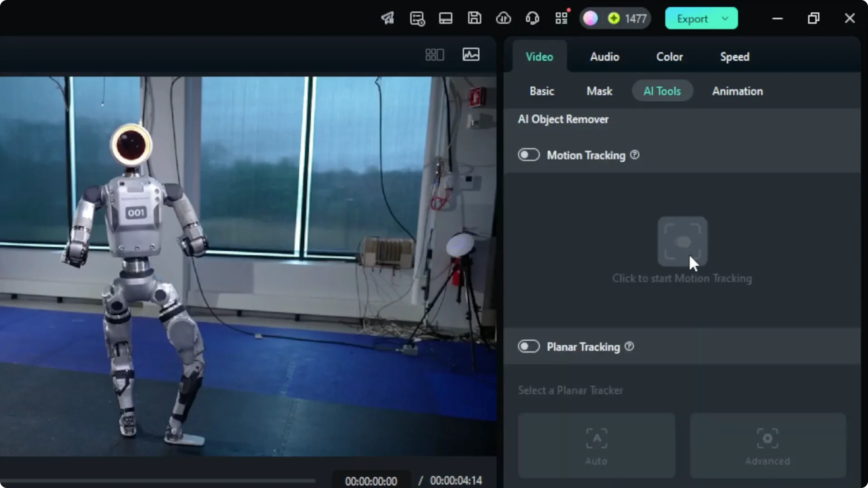The image size is (868, 488).
Task: Change the workspace layout via the layout icon
Action: point(445,18)
